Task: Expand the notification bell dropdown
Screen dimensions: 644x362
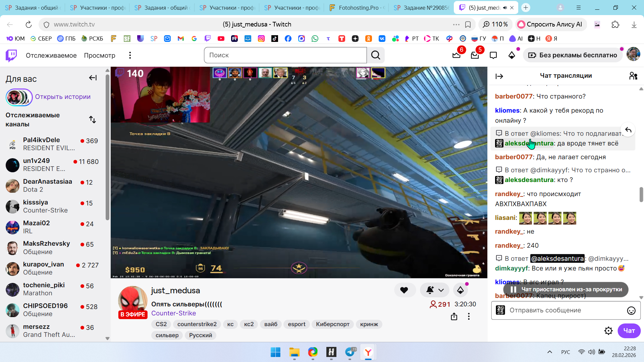Action: [441, 290]
